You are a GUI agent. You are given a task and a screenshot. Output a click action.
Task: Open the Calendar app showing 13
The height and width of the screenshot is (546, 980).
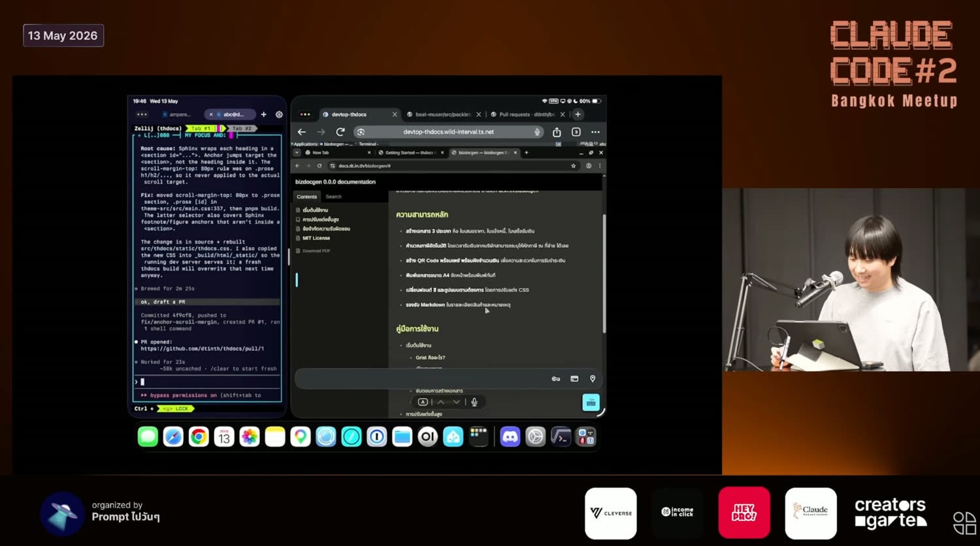pyautogui.click(x=224, y=436)
